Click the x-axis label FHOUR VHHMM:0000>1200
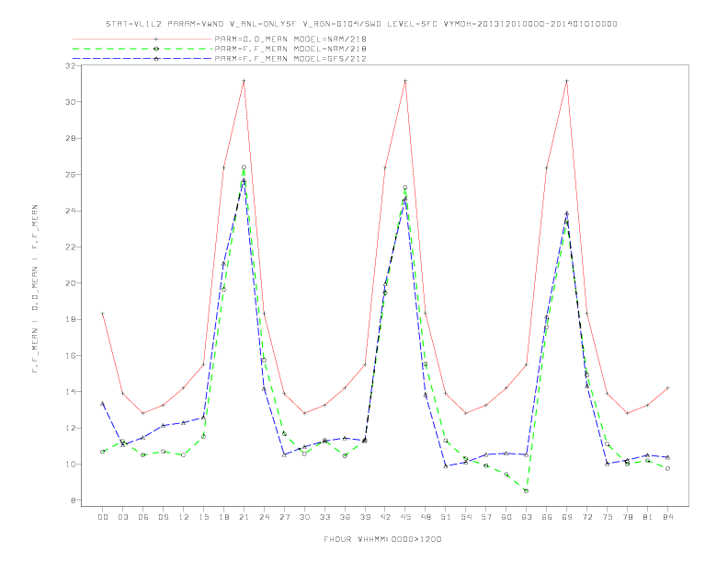This screenshot has height=563, width=728. [x=382, y=539]
